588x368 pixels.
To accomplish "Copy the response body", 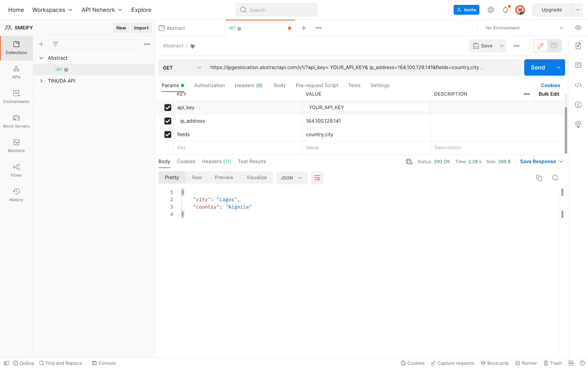I will point(539,178).
